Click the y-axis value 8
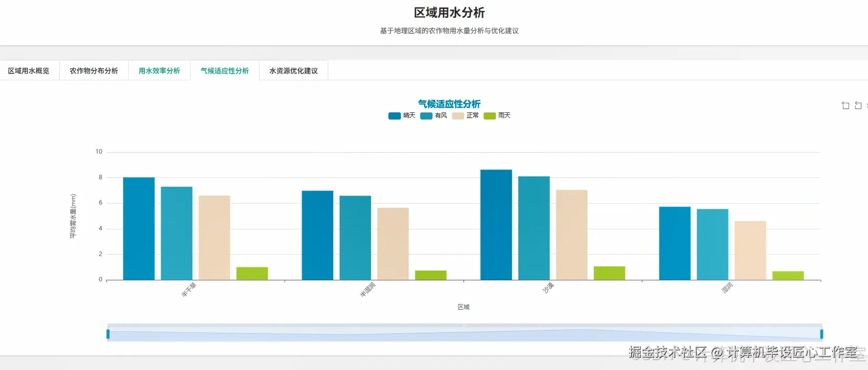The image size is (868, 370). tap(101, 177)
